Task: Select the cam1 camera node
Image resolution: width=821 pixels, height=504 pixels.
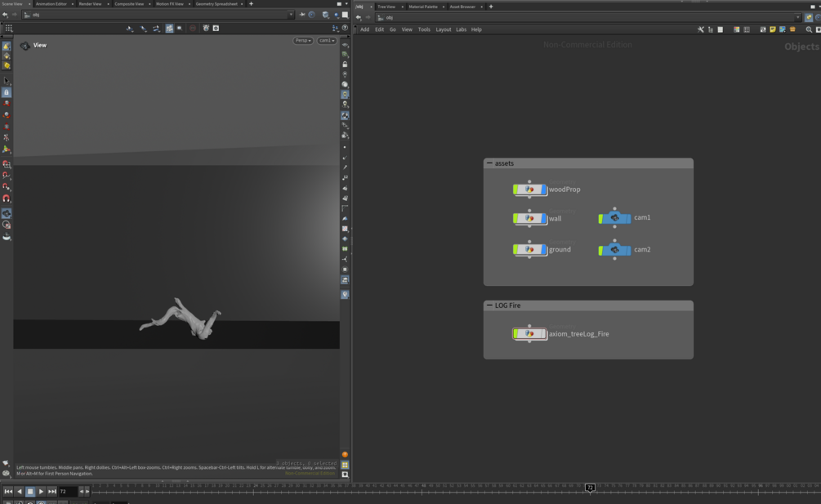Action: tap(614, 218)
